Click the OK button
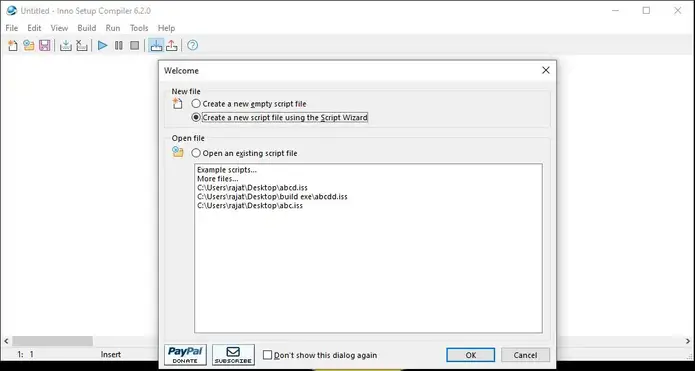This screenshot has height=371, width=695. click(x=471, y=355)
